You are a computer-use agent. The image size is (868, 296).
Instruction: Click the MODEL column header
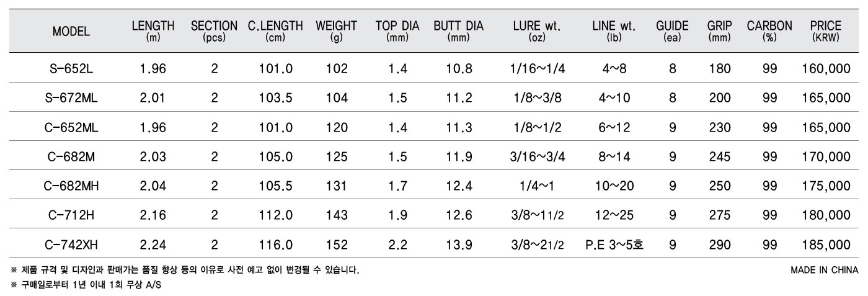(71, 32)
